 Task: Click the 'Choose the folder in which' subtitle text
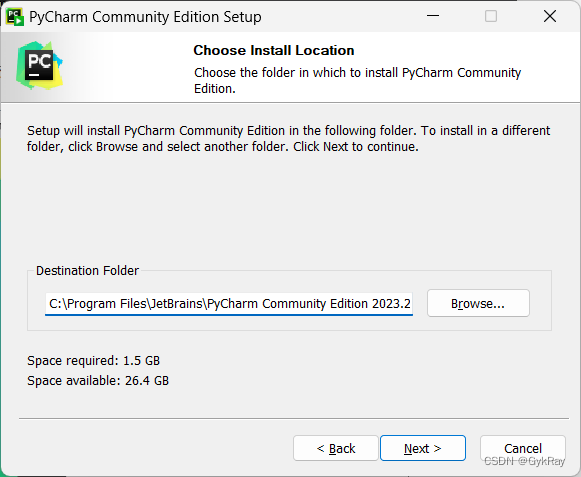pyautogui.click(x=357, y=80)
